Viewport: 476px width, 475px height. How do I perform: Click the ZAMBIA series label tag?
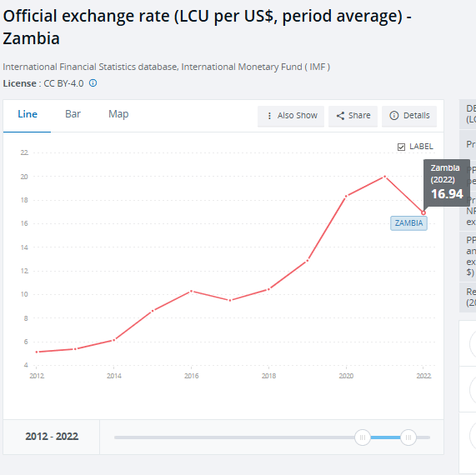(408, 223)
